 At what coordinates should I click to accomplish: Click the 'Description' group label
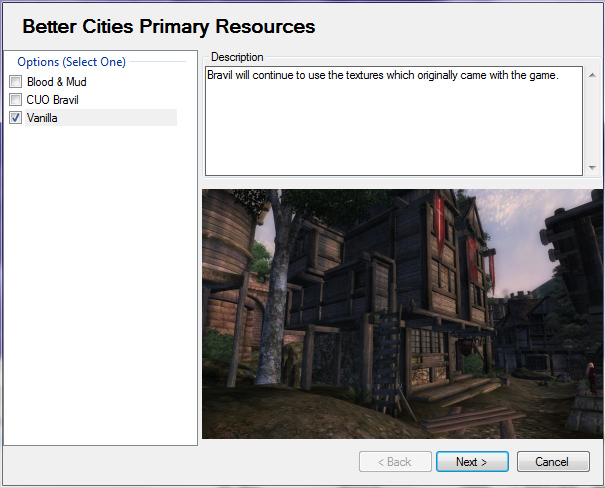(x=237, y=57)
